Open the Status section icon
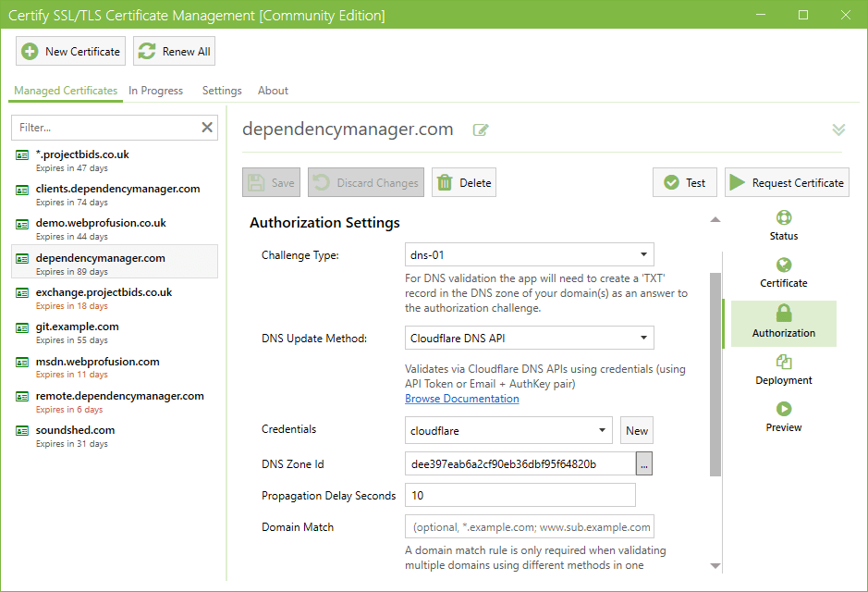The width and height of the screenshot is (868, 592). pyautogui.click(x=784, y=219)
